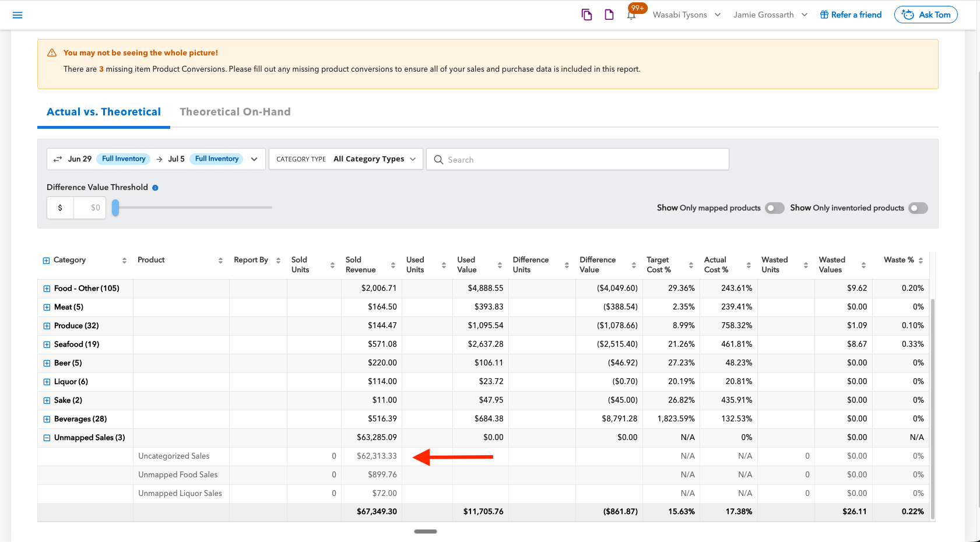Click the sort arrows on Sold Revenue column
Screen dimensions: 980x542
pos(393,265)
